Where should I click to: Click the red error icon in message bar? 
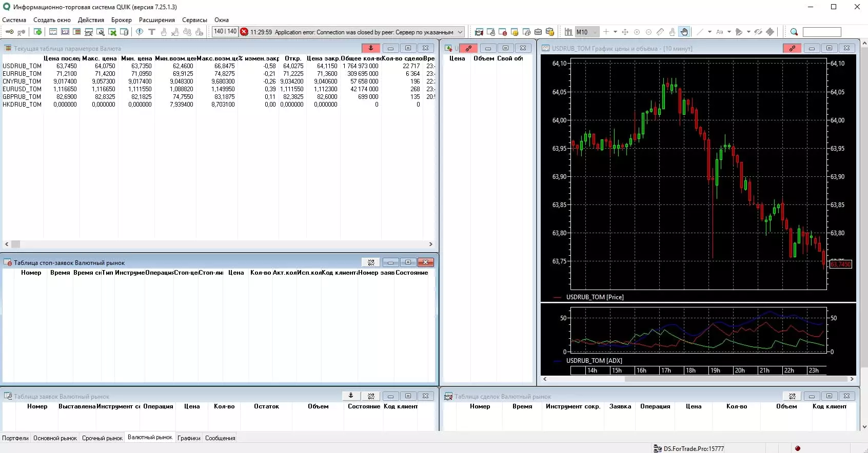pos(244,32)
